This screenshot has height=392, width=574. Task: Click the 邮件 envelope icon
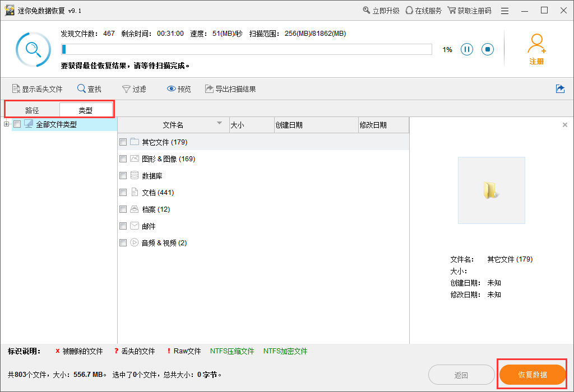(x=135, y=226)
